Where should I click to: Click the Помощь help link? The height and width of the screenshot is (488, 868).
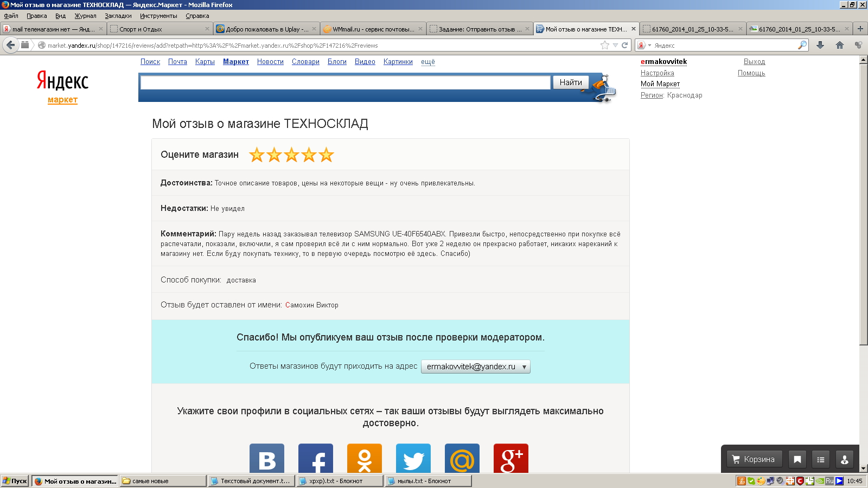tap(751, 73)
